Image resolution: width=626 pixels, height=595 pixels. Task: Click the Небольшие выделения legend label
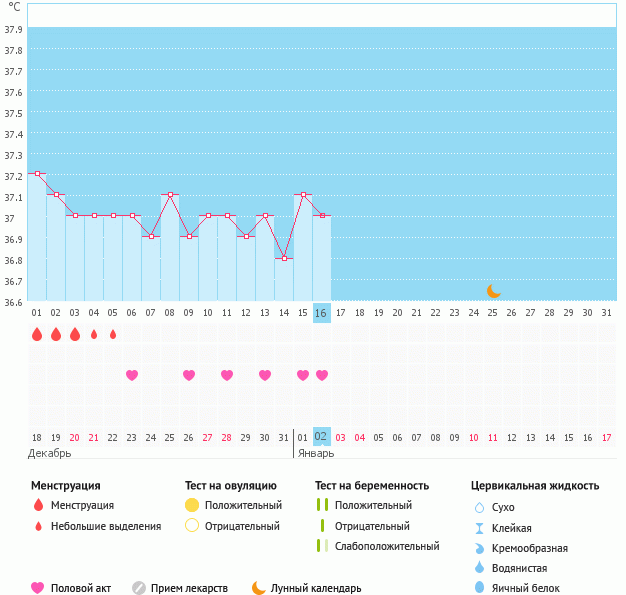[x=105, y=526]
